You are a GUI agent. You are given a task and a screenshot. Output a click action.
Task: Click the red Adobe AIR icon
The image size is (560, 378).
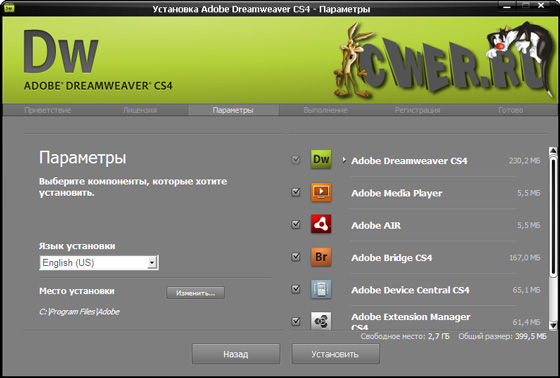[321, 224]
